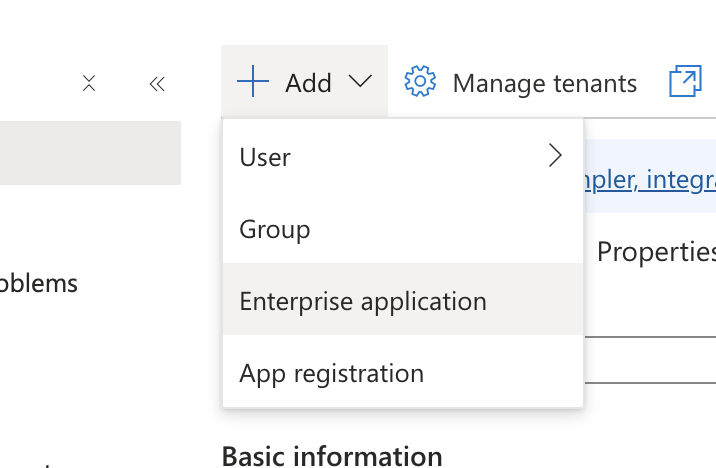Click the Manage tenants gear icon
This screenshot has height=468, width=716.
pyautogui.click(x=420, y=81)
